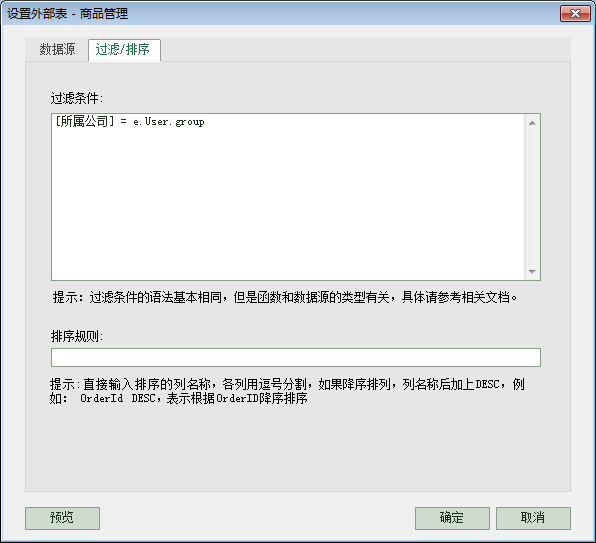The width and height of the screenshot is (596, 543).
Task: Click the sort hint about DESC
Action: [x=287, y=391]
